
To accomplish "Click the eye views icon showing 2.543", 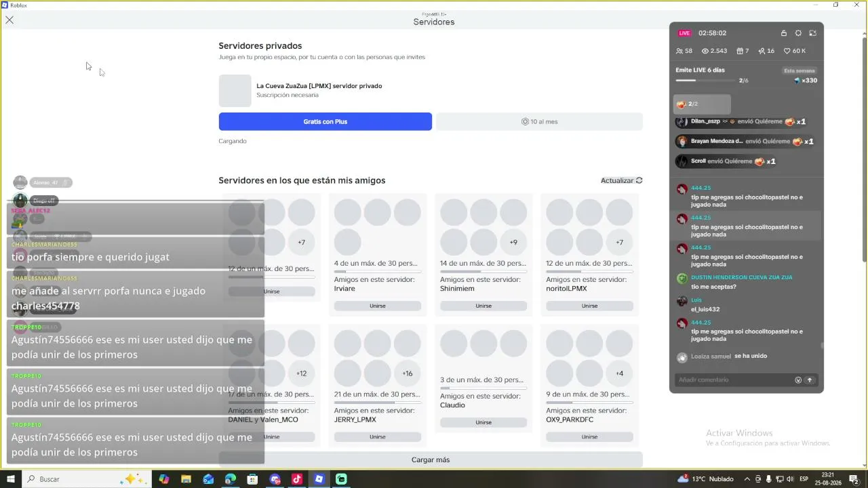I will [705, 51].
